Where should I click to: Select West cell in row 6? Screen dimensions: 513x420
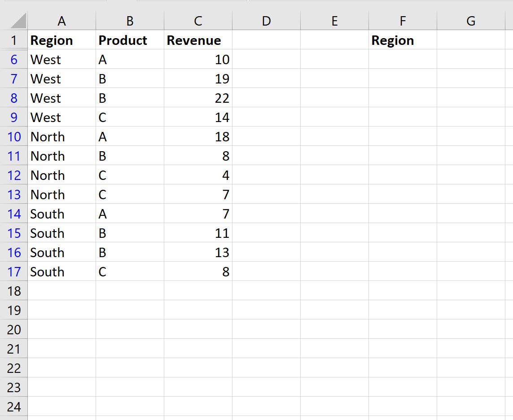[61, 59]
